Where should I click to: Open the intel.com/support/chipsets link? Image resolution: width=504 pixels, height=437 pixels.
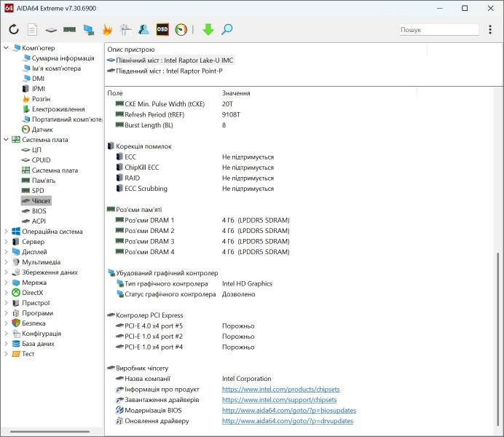point(280,400)
